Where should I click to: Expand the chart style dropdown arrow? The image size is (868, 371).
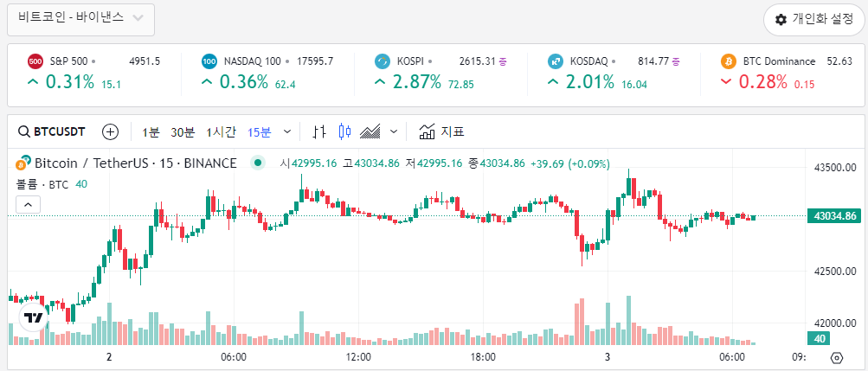coord(394,131)
